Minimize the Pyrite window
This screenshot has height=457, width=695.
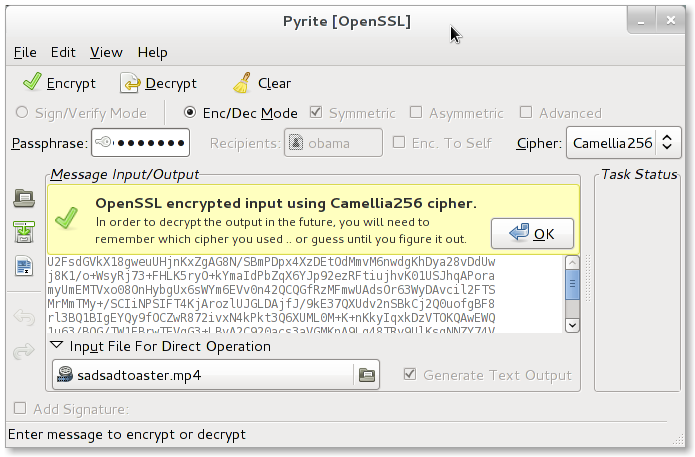pos(641,20)
